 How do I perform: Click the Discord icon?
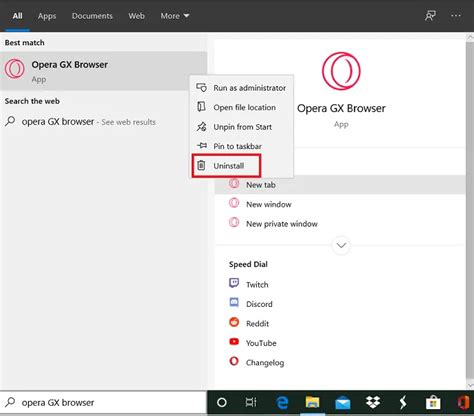(234, 302)
